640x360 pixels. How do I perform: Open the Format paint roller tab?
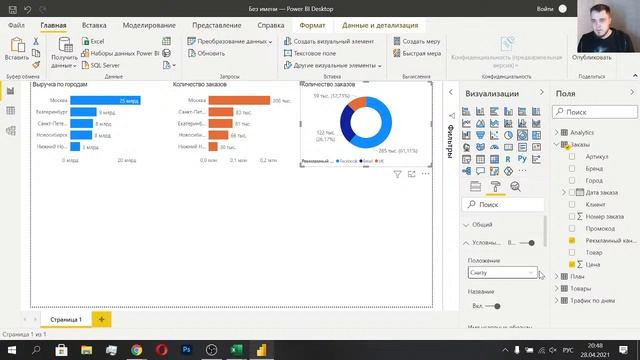[496, 187]
